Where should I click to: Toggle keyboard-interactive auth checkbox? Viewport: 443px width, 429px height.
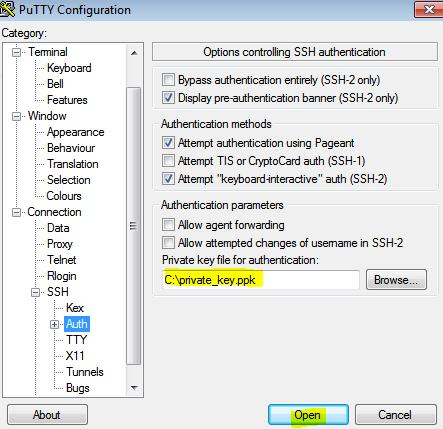coord(168,179)
